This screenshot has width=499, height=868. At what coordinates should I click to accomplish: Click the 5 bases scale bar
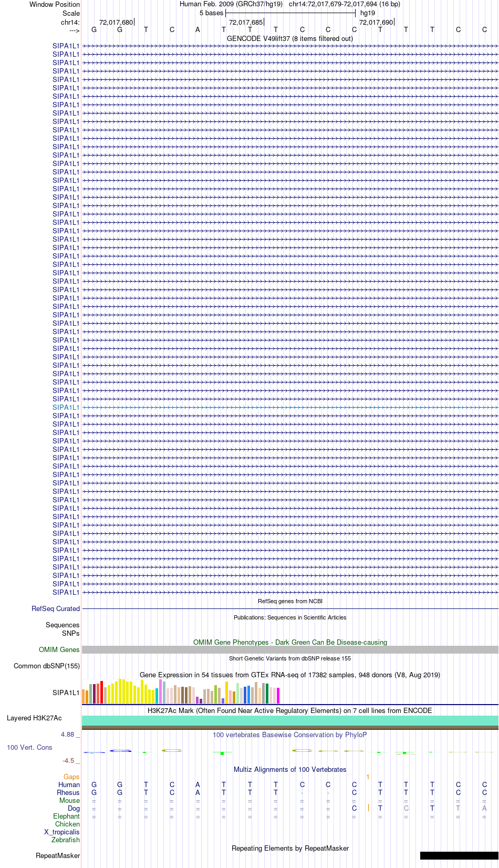tap(290, 13)
